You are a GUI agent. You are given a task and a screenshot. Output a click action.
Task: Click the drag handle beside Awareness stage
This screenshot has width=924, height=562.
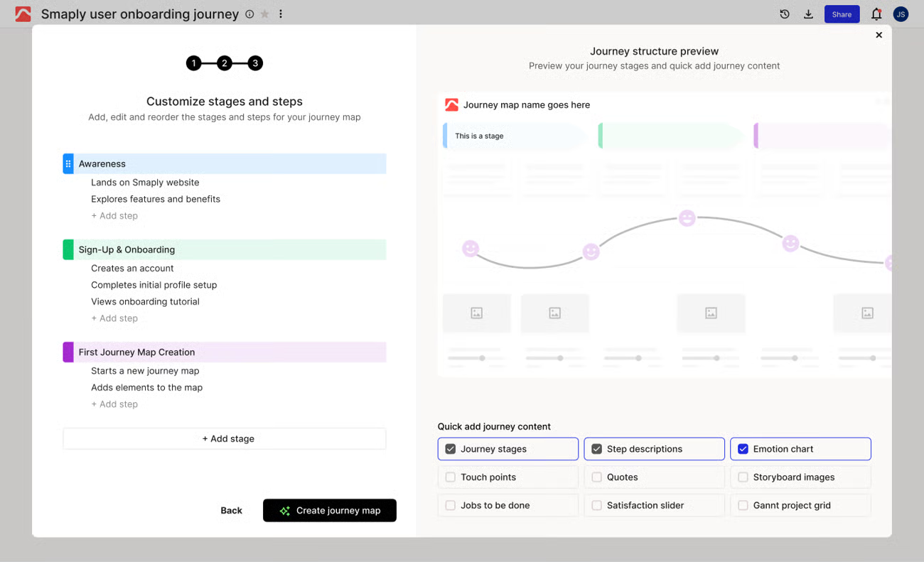click(68, 163)
